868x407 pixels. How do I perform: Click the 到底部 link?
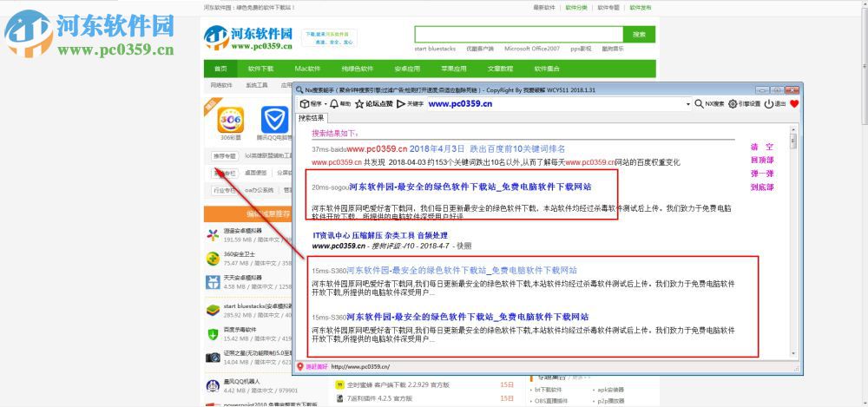(762, 187)
